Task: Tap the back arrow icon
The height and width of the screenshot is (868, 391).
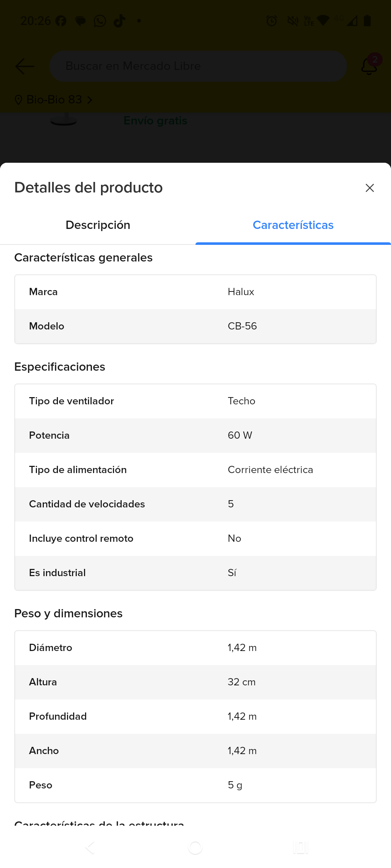Action: [x=25, y=66]
